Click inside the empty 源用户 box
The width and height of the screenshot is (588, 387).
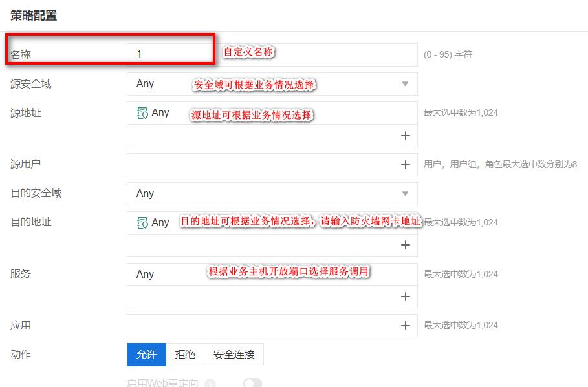click(x=259, y=165)
